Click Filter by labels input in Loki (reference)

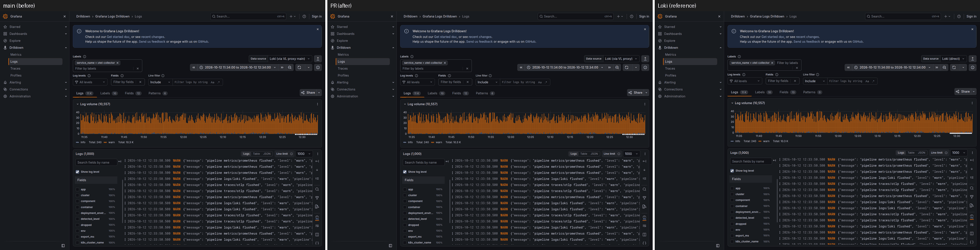pyautogui.click(x=787, y=63)
